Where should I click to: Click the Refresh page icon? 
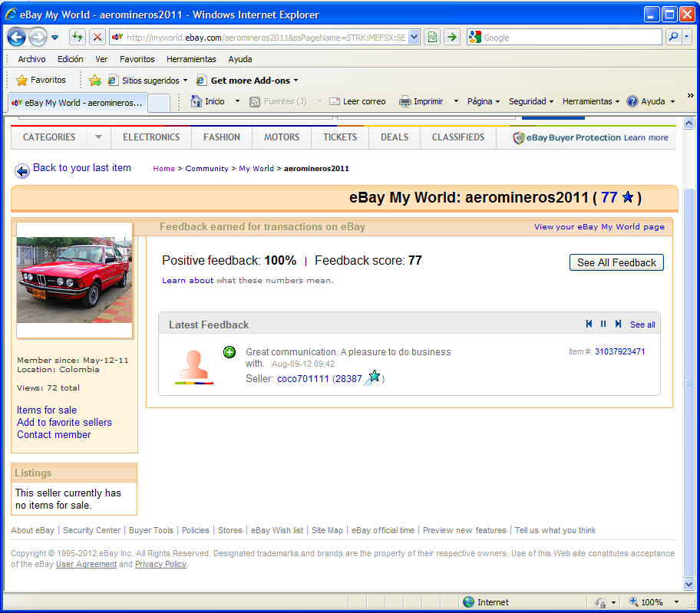point(78,37)
